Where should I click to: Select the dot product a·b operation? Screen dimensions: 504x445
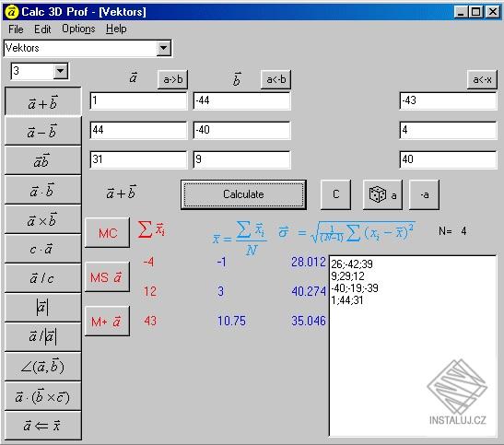[x=42, y=190]
